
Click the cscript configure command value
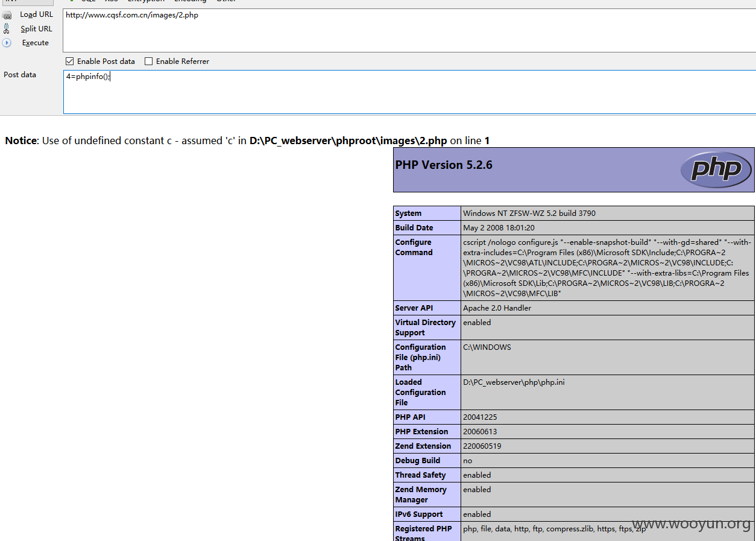(x=607, y=268)
